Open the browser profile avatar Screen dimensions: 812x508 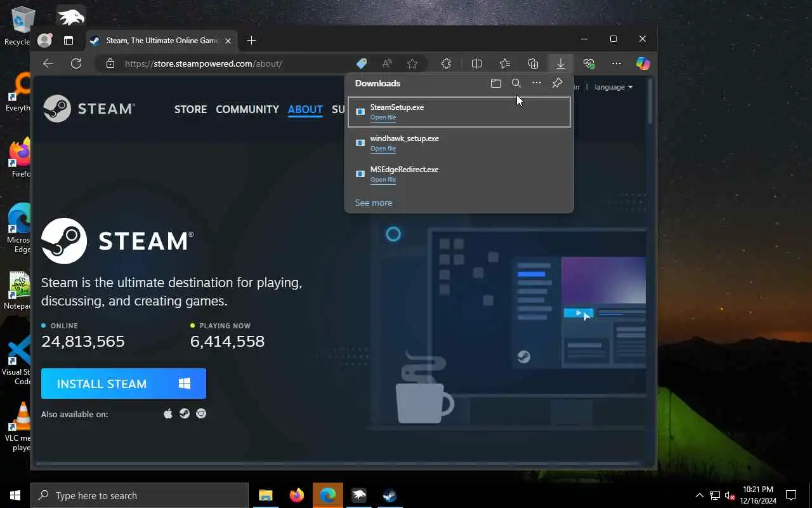pyautogui.click(x=44, y=40)
